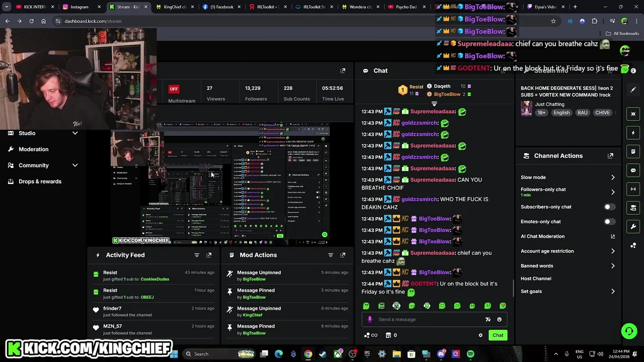Click OBEEJ gifted sub recipient
The image size is (644, 362).
click(147, 297)
